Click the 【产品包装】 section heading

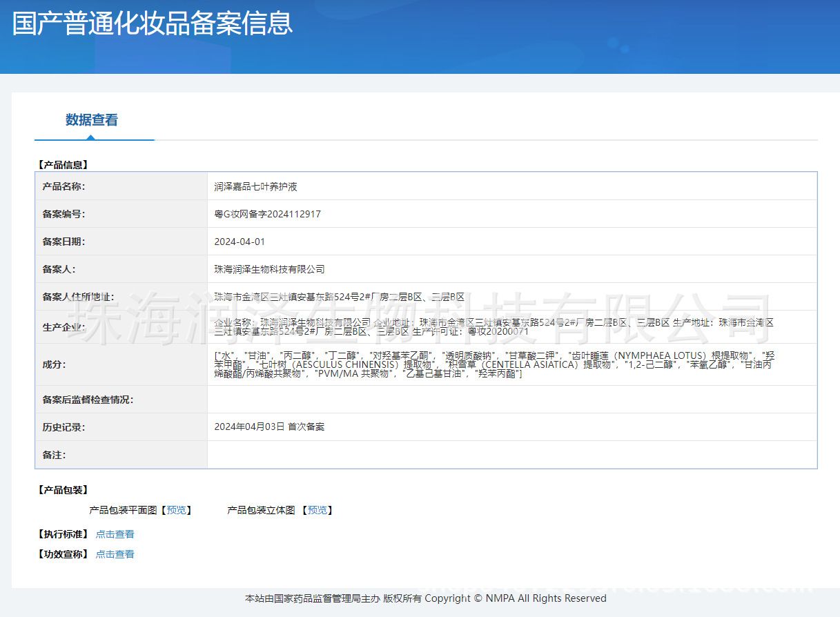pyautogui.click(x=62, y=490)
